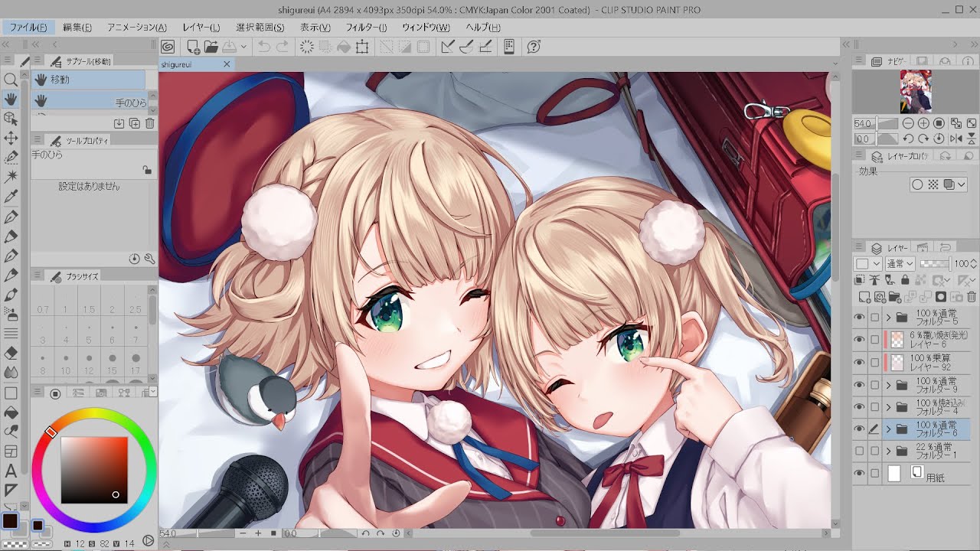Viewport: 980px width, 551px height.
Task: Delete sub tool trash icon
Action: (x=150, y=123)
